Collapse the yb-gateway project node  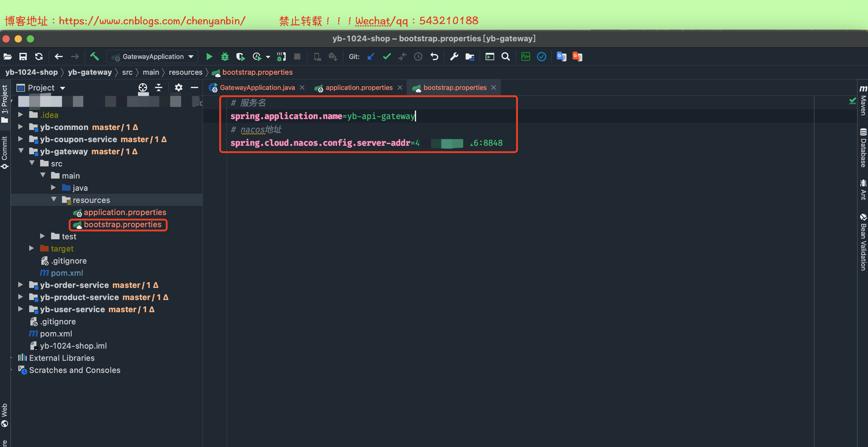click(21, 151)
